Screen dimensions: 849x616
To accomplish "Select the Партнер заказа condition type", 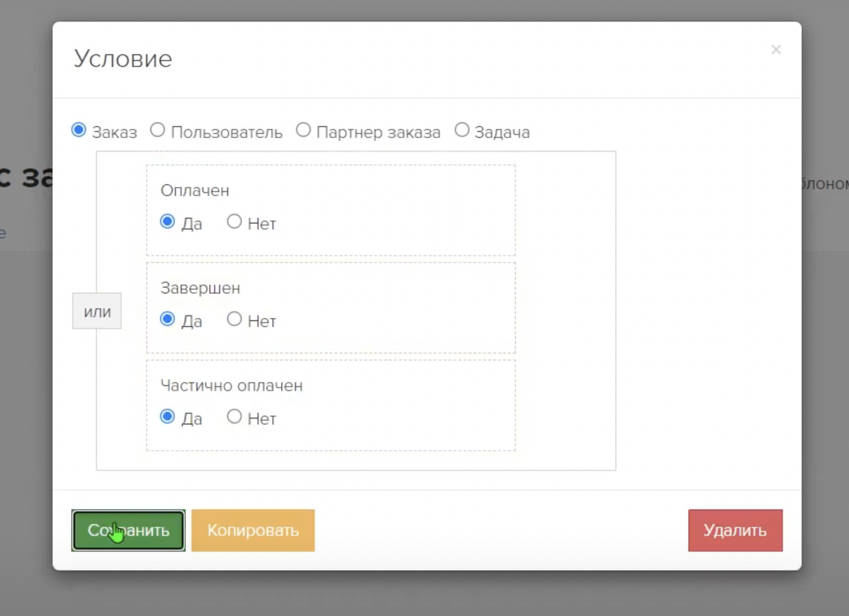I will (303, 130).
